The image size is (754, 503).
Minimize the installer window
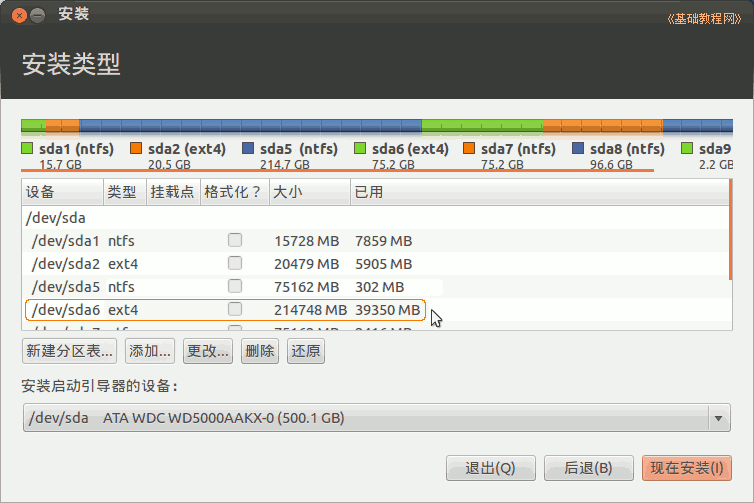pyautogui.click(x=38, y=15)
